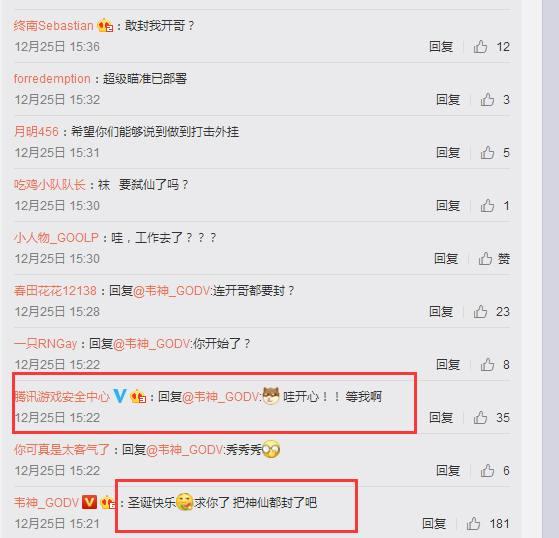Like 腾讯游戏安全中心's reply with 35 likes
The width and height of the screenshot is (559, 538).
tap(480, 417)
